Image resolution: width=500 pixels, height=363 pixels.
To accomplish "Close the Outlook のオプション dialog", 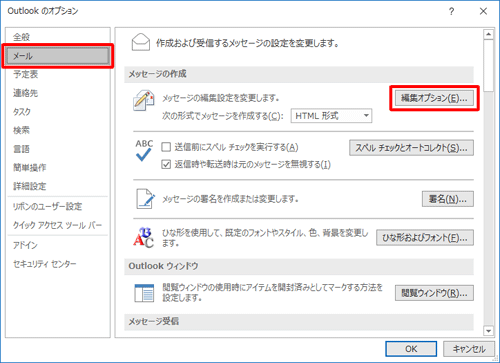I will pyautogui.click(x=483, y=11).
